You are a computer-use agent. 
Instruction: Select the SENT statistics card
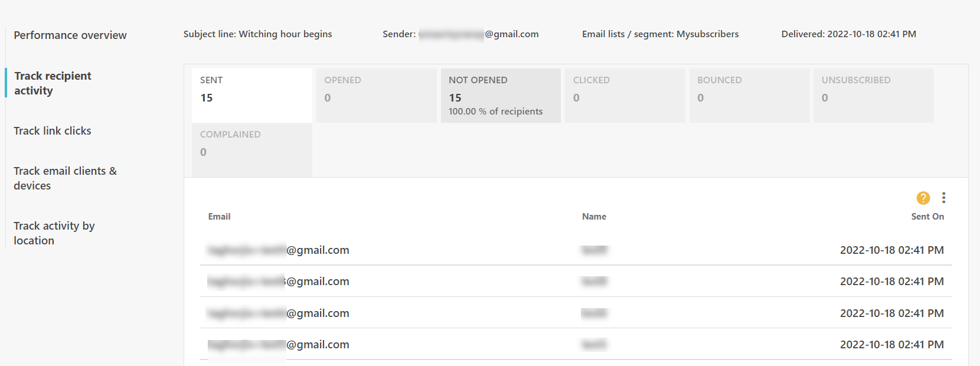[251, 94]
